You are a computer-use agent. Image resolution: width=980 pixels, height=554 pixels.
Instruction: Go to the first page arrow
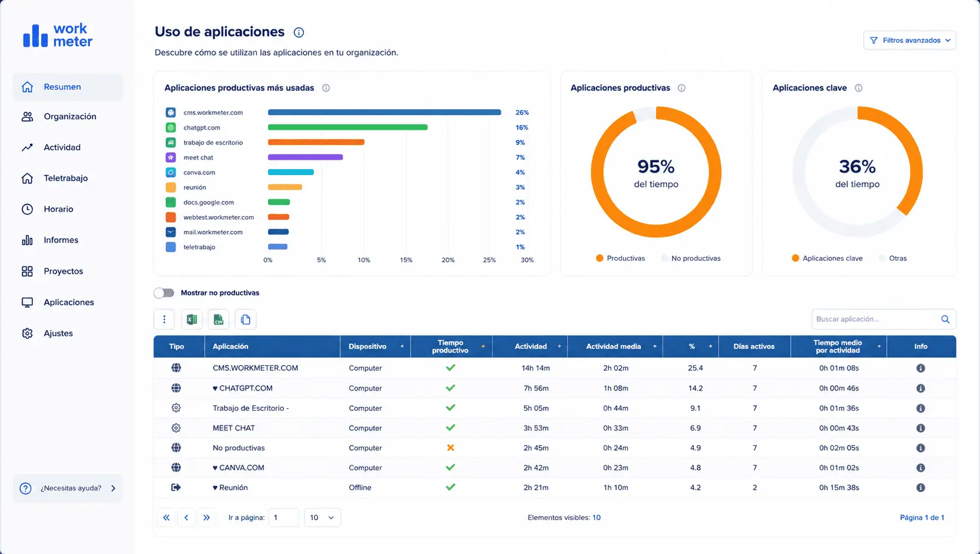pos(166,518)
